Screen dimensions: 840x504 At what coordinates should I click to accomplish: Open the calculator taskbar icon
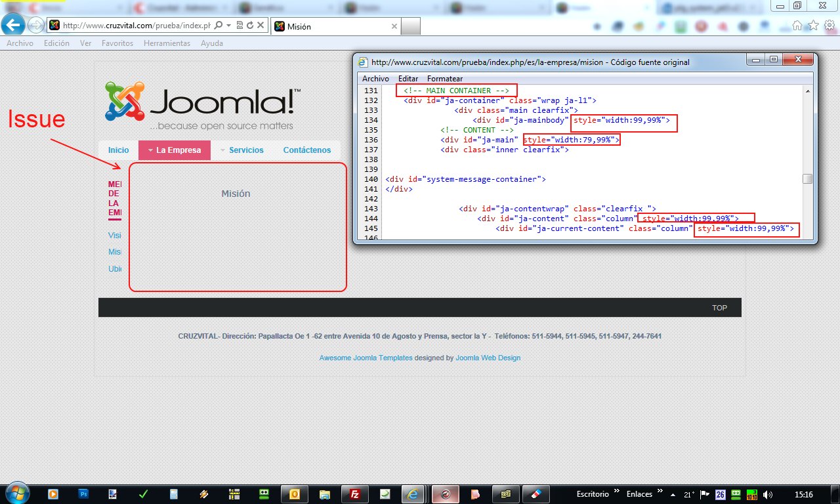(174, 494)
